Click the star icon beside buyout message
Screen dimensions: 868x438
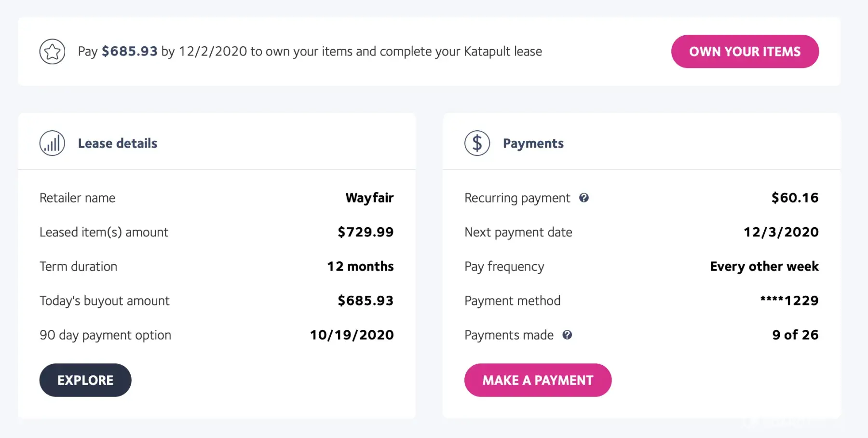(x=52, y=52)
